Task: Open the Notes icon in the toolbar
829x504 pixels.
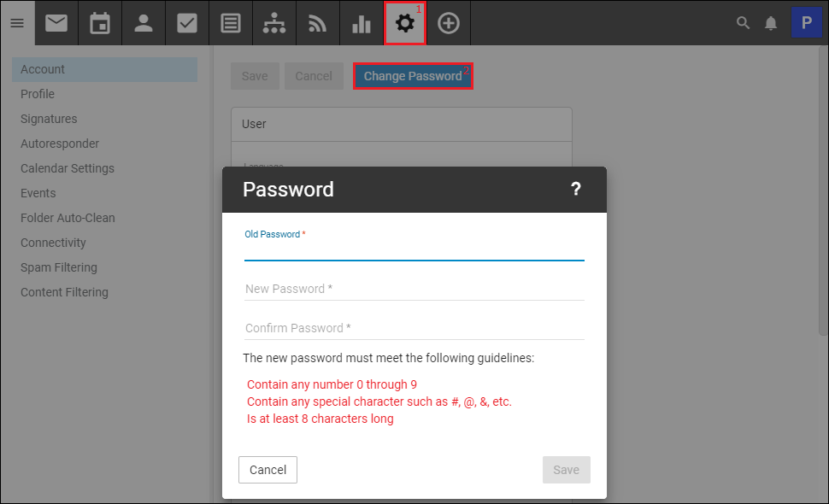Action: click(x=231, y=22)
